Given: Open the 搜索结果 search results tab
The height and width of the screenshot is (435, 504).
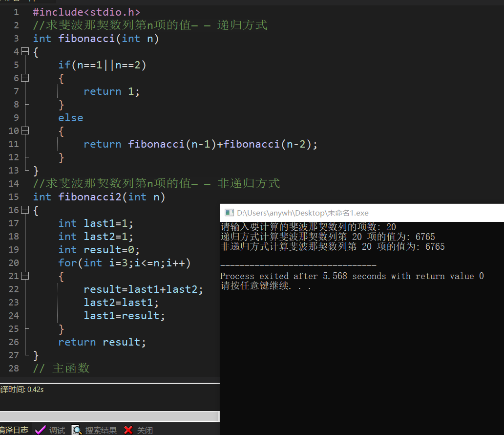Looking at the screenshot, I should 94,430.
